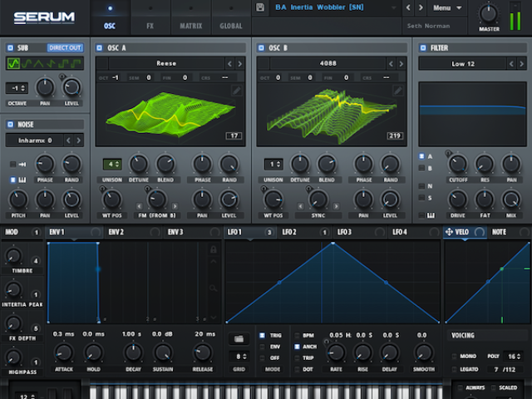
Task: Click the envelope zoom magnifier icon
Action: [213, 288]
